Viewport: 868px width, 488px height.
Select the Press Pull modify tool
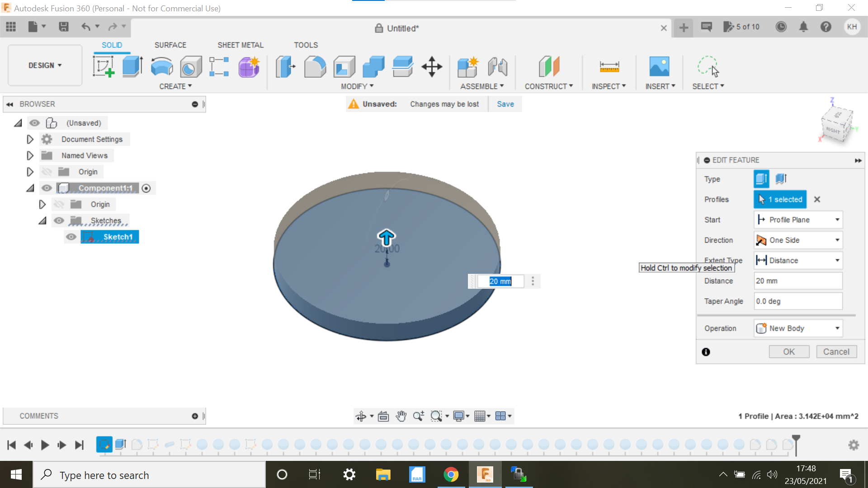pyautogui.click(x=285, y=66)
